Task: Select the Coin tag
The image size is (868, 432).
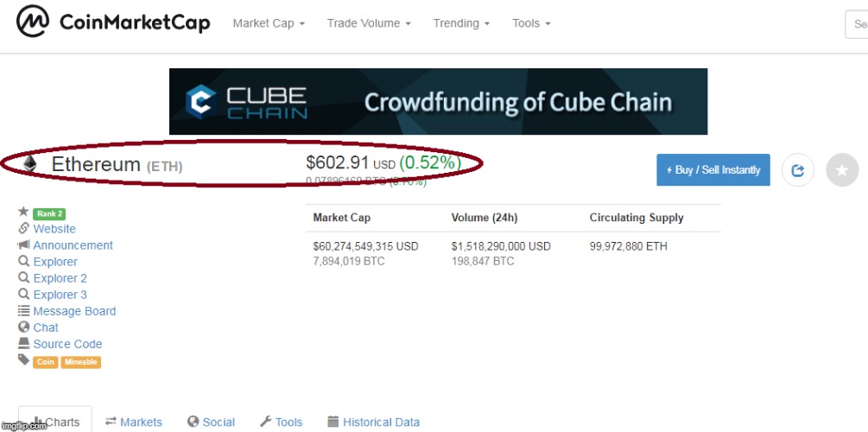Action: click(46, 362)
